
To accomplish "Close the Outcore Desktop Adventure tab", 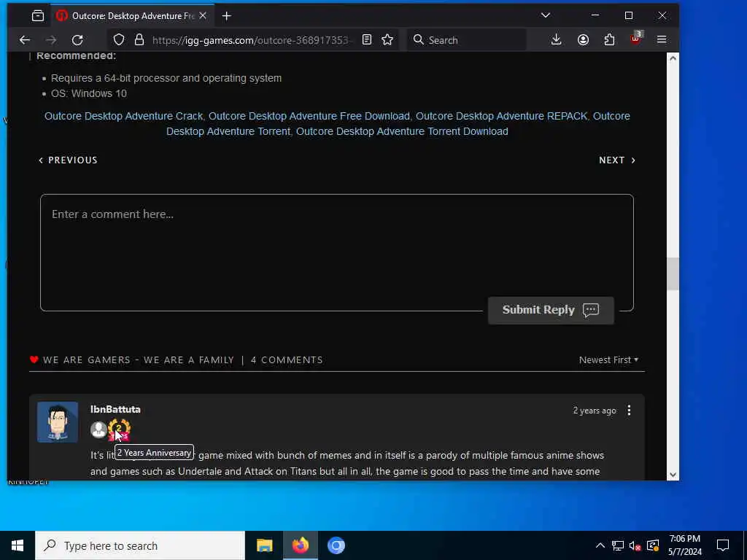I will pyautogui.click(x=203, y=16).
